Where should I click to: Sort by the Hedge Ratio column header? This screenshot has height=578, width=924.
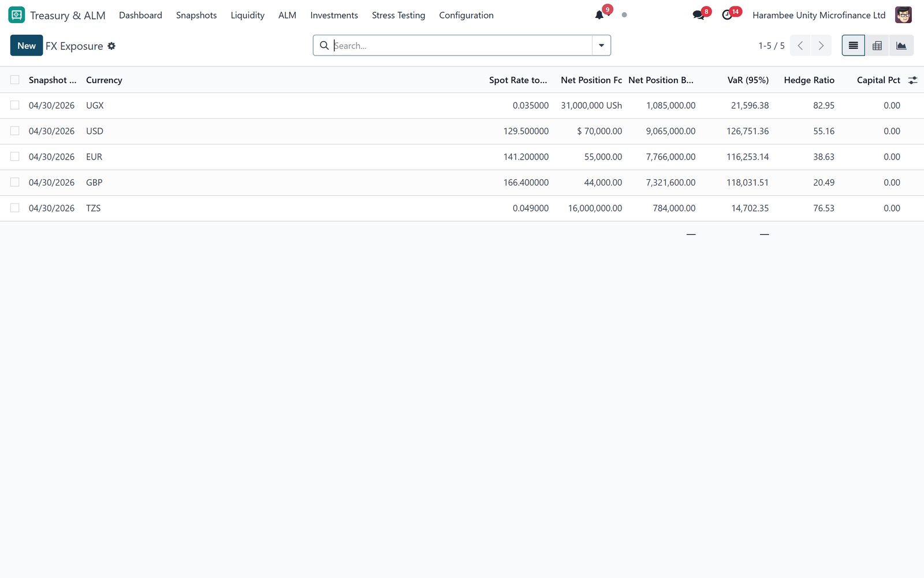[809, 80]
